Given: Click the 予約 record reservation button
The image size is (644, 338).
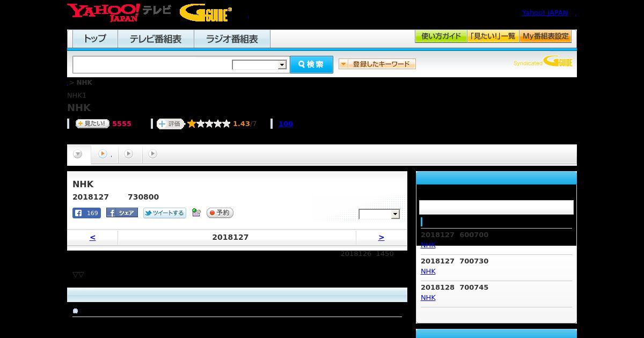Looking at the screenshot, I should click(220, 213).
